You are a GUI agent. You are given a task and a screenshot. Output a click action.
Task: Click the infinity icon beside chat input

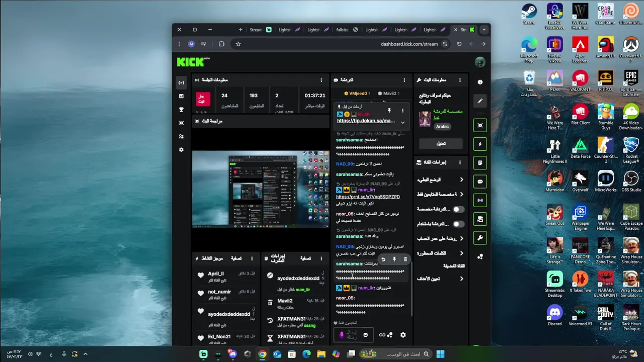click(x=382, y=335)
